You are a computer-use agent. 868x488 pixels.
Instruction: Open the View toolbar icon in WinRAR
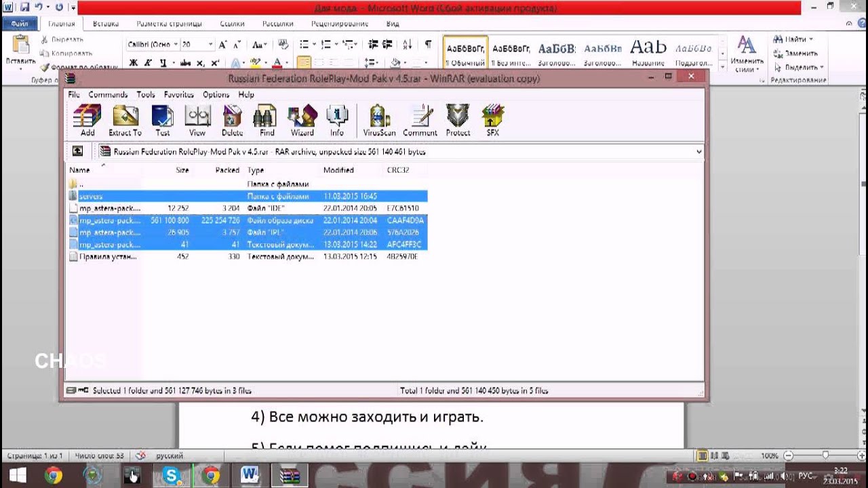coord(197,121)
